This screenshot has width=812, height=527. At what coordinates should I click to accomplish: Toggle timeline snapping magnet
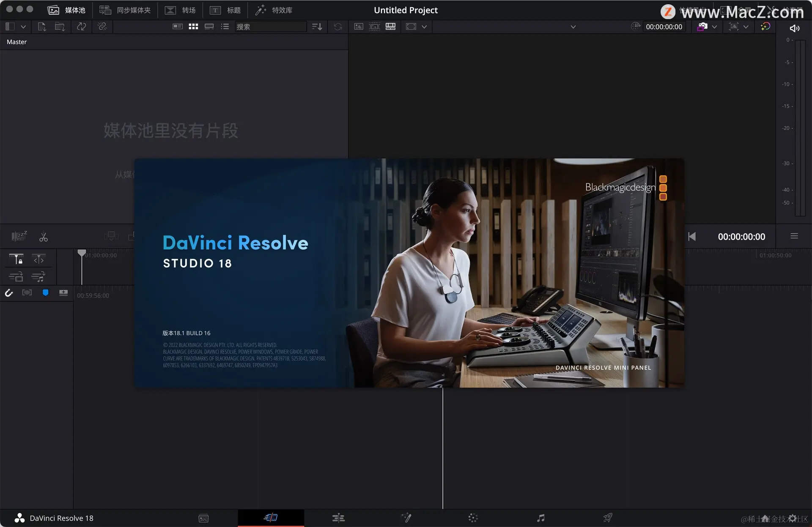click(9, 292)
